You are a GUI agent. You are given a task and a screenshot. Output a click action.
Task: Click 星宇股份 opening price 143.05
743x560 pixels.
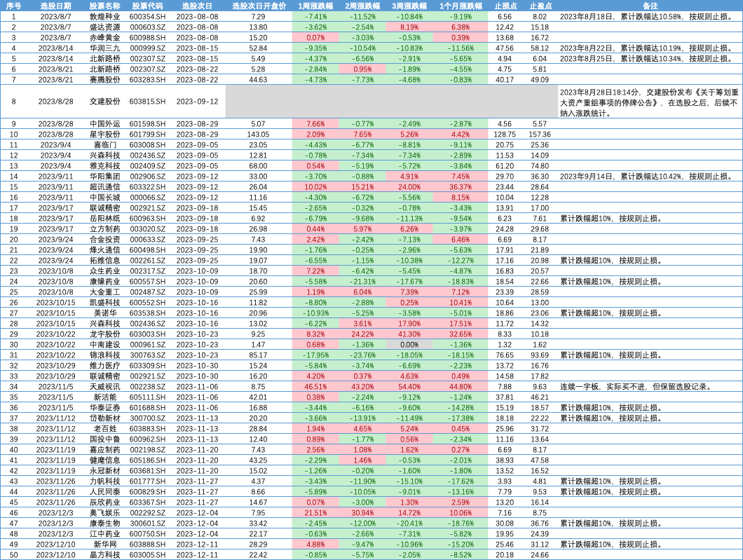[258, 134]
